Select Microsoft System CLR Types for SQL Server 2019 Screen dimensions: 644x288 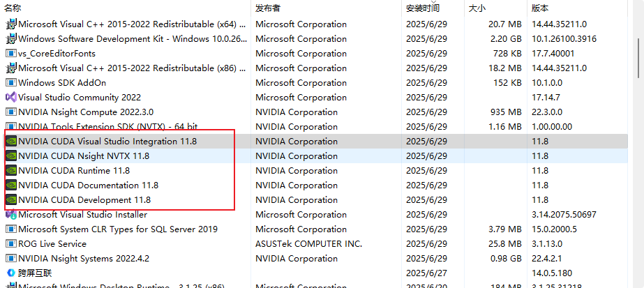tap(117, 229)
